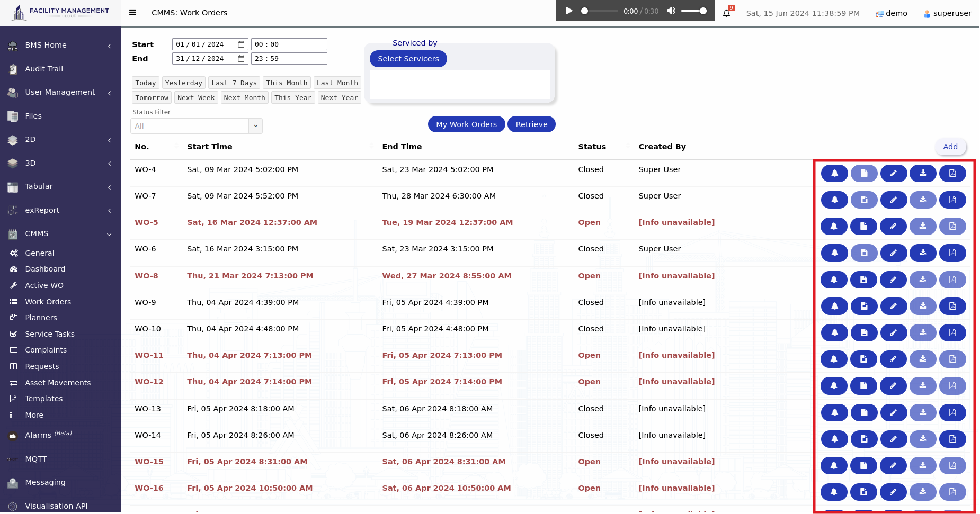The image size is (980, 514).
Task: Toggle the hamburger sidebar menu
Action: 132,12
